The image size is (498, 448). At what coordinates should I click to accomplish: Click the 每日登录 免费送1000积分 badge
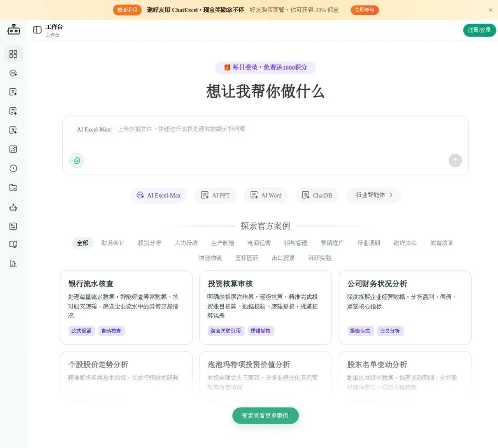click(x=265, y=67)
